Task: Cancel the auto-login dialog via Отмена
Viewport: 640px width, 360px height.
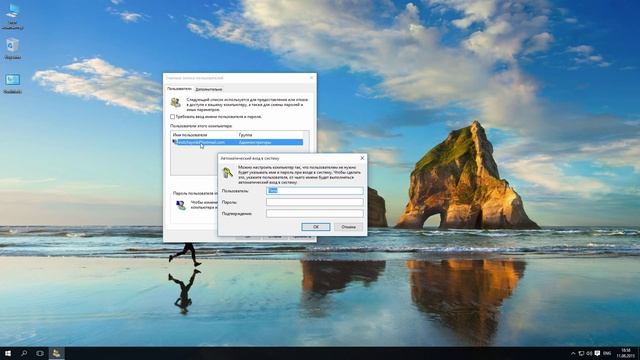Action: coord(349,227)
